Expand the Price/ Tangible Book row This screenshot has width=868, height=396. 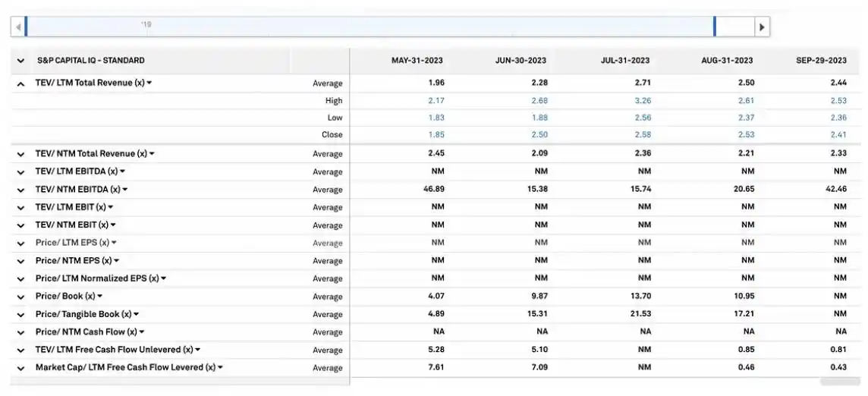20,314
